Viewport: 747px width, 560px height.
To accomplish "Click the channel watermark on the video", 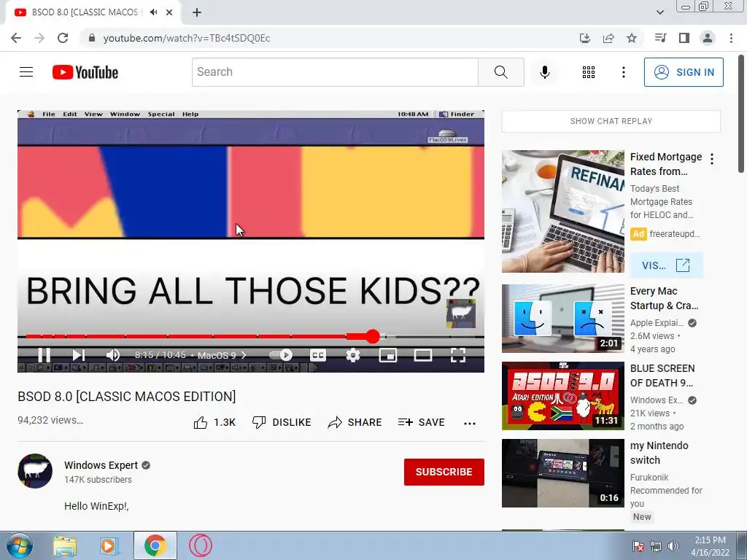I will pos(461,314).
